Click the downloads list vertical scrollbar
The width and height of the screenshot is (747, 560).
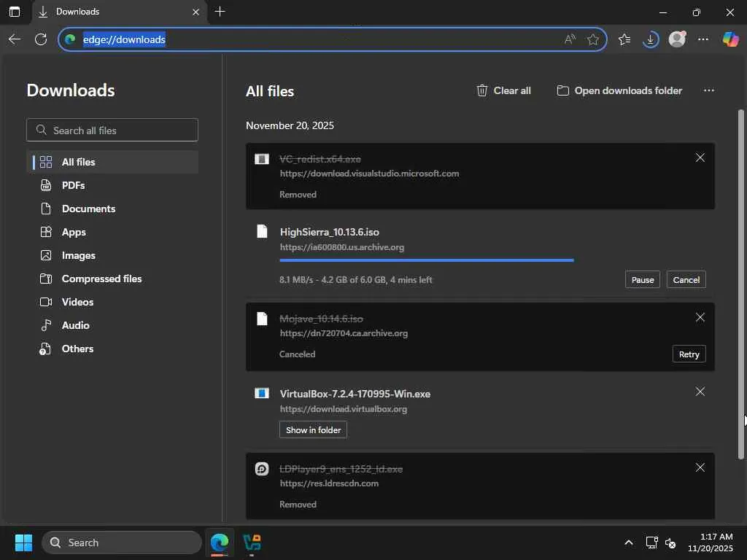tap(741, 284)
